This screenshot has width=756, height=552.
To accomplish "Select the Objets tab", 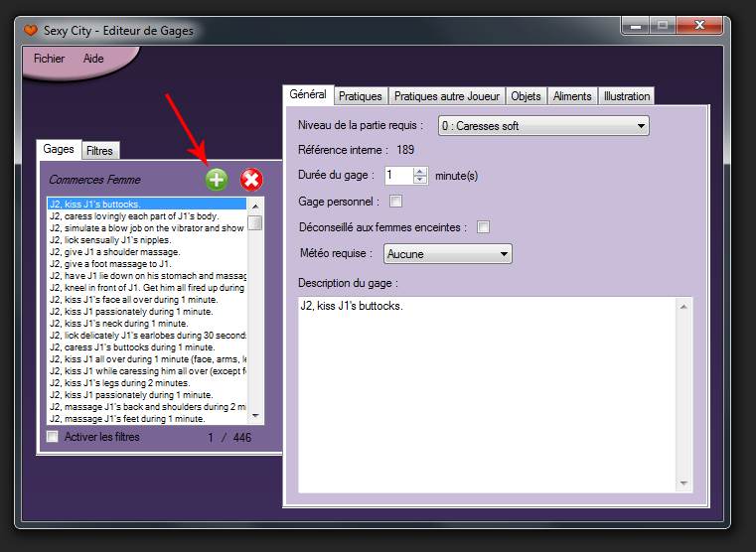I will (x=526, y=96).
